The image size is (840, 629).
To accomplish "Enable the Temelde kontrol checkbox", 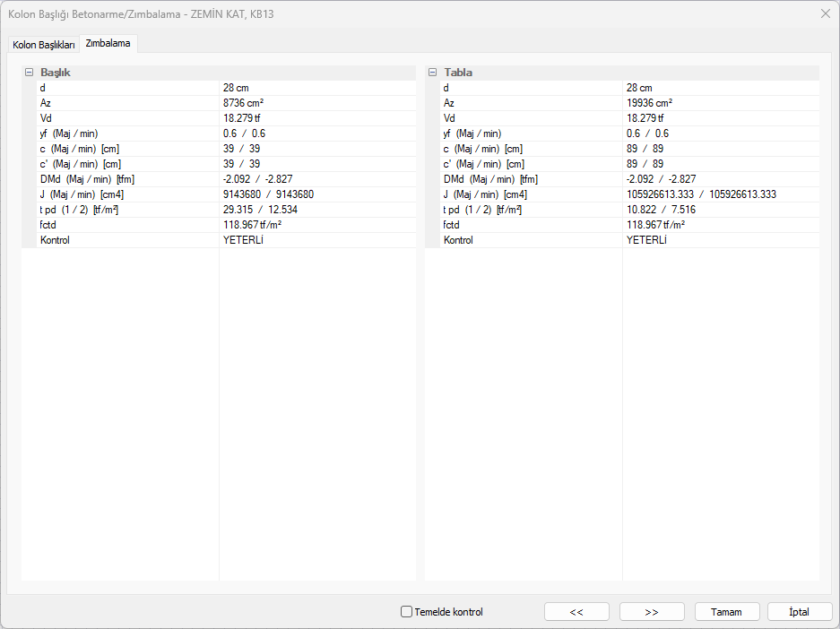I will 407,612.
